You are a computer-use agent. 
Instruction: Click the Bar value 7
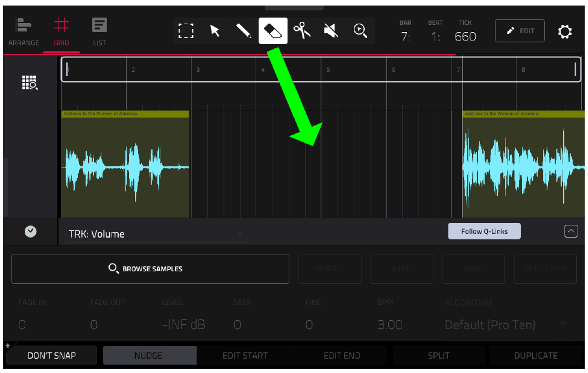coord(405,37)
